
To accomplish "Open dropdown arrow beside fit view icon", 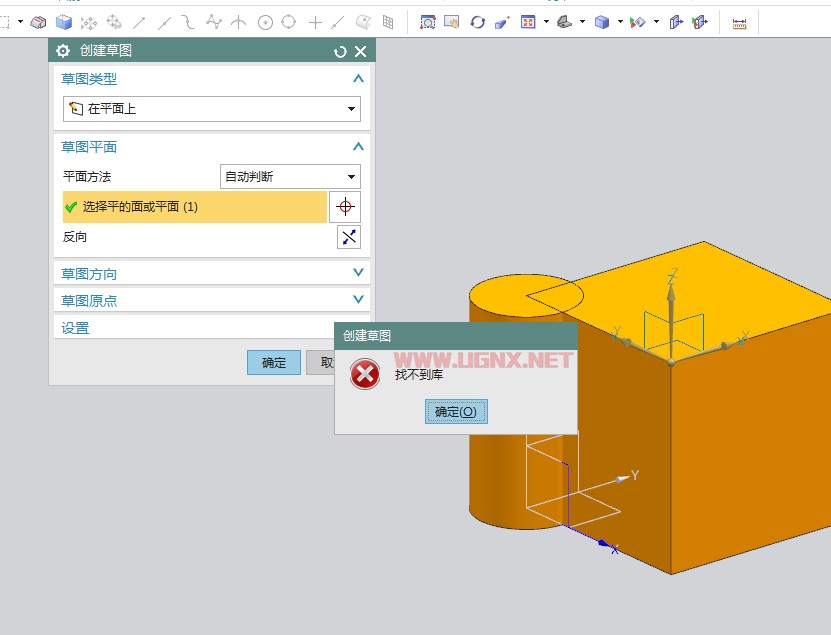I will [x=546, y=22].
